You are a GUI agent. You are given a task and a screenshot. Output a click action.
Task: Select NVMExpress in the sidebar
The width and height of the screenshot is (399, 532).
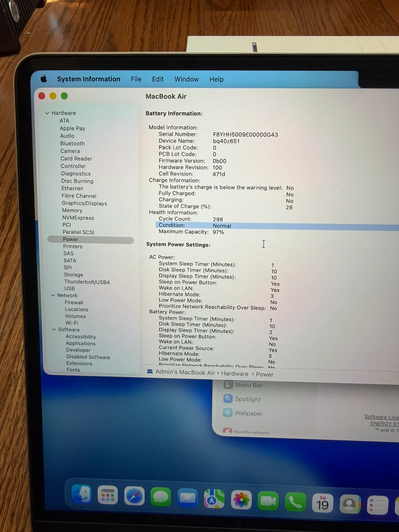point(78,218)
